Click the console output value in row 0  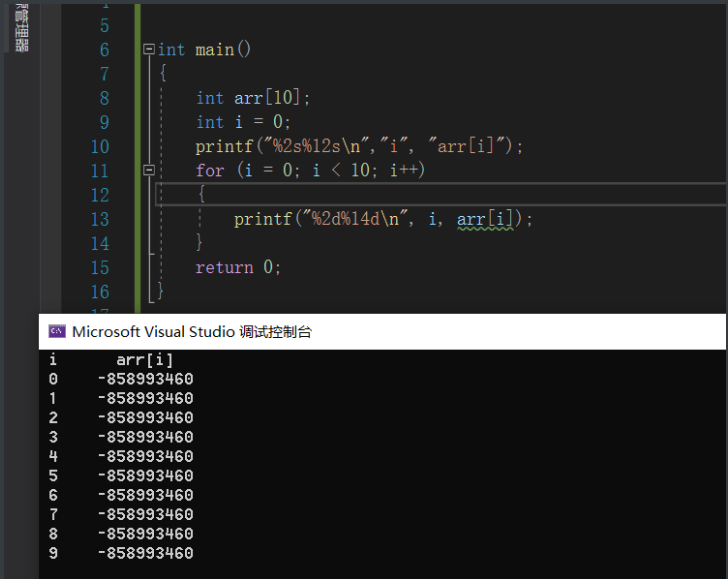(x=145, y=379)
